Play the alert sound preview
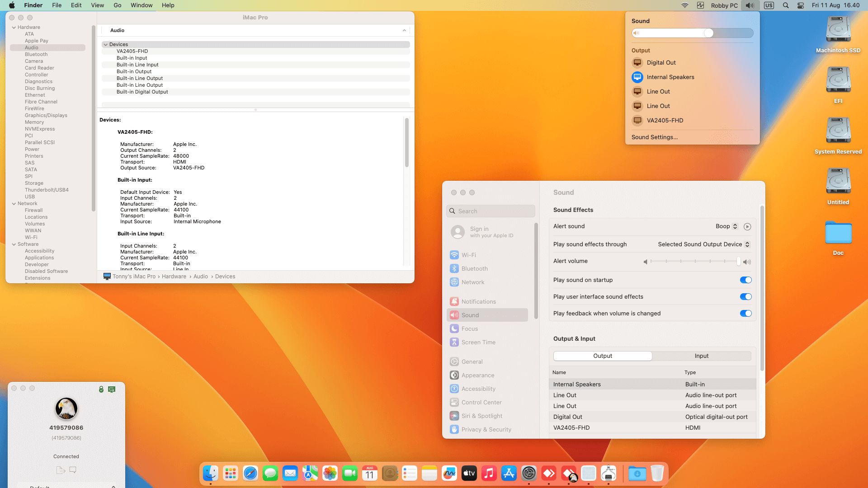The image size is (868, 488). pos(747,227)
